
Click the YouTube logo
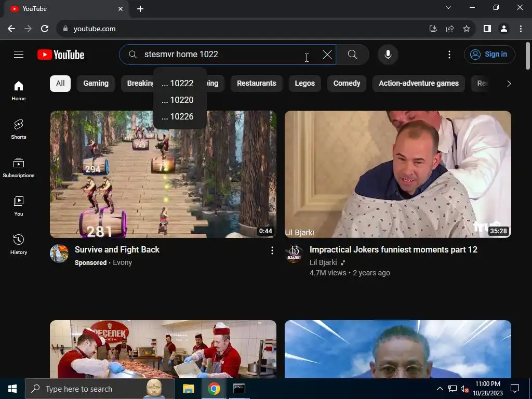point(61,55)
